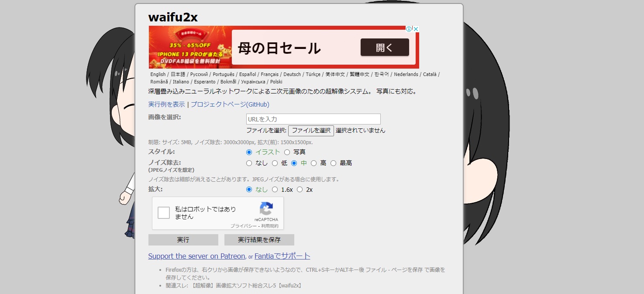Switch language to Català
Image resolution: width=644 pixels, height=294 pixels.
(x=430, y=74)
